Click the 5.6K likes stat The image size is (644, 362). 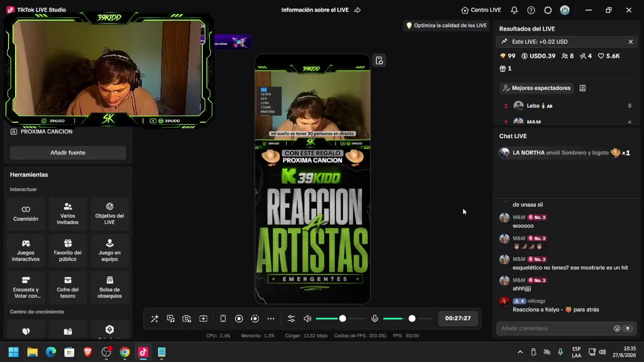[609, 56]
